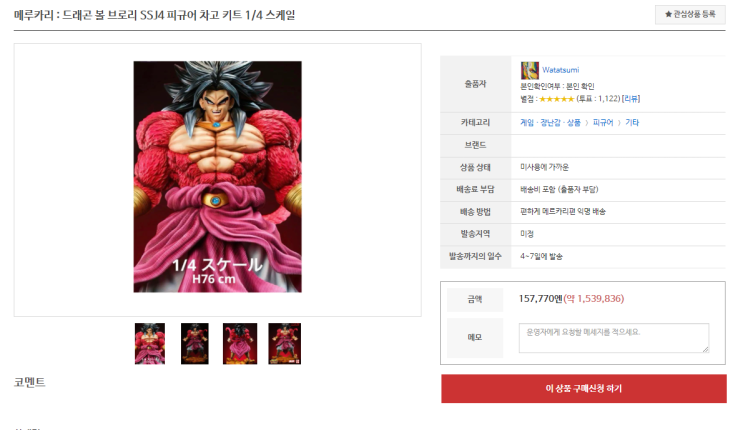Click 이 상품 구매신청 하기 button
Image resolution: width=743 pixels, height=430 pixels.
pos(584,389)
